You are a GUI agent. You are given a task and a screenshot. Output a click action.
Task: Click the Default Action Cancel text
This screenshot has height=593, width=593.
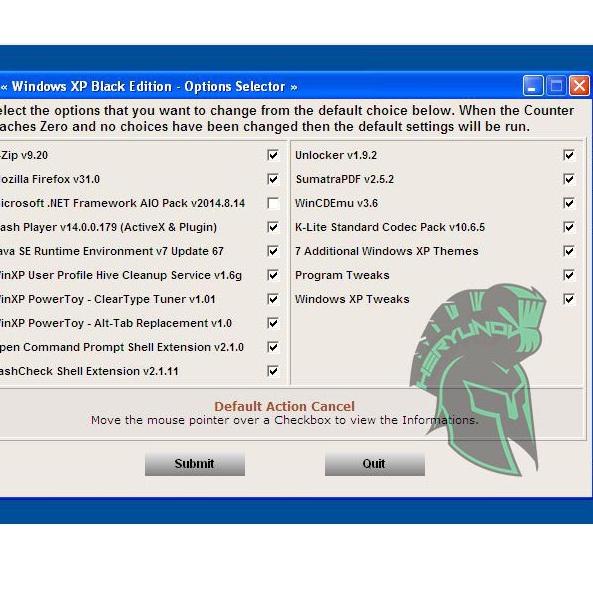[284, 407]
